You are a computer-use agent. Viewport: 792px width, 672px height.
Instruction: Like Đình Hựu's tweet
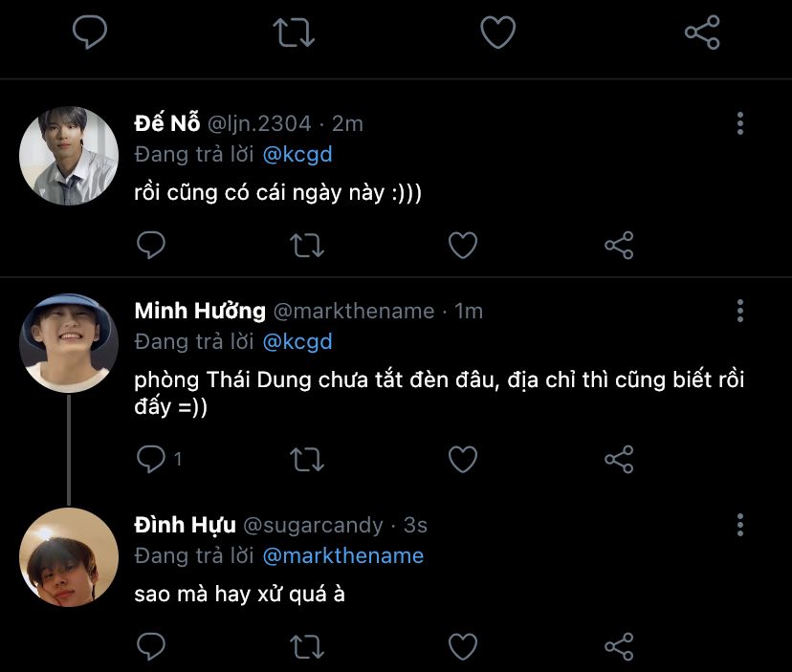tap(463, 645)
